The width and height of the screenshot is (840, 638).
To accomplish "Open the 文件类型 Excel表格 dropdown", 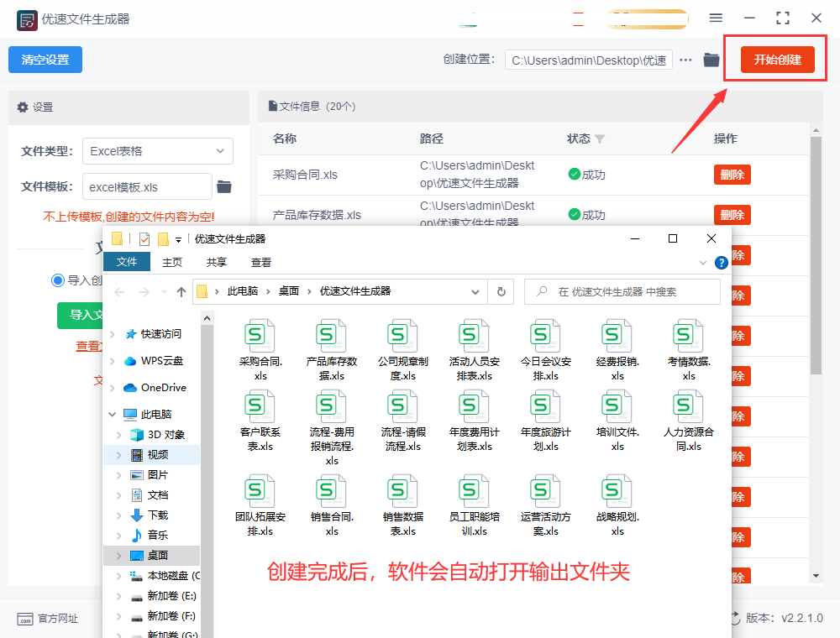I will (x=158, y=151).
